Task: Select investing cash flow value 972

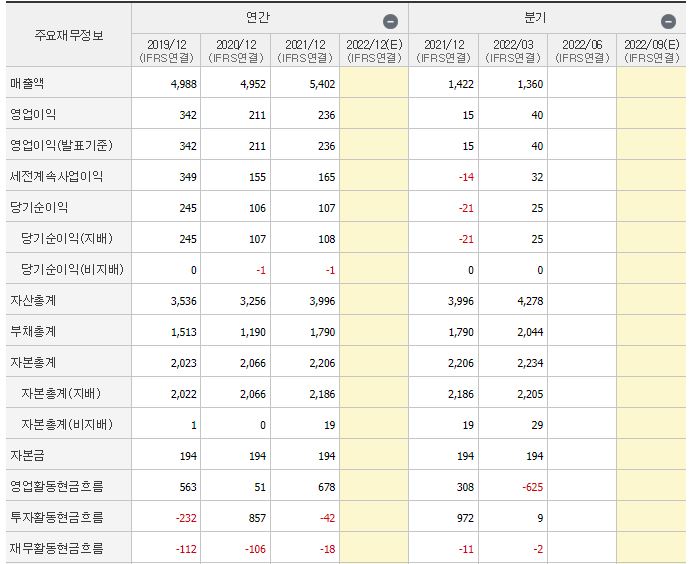Action: (x=465, y=518)
